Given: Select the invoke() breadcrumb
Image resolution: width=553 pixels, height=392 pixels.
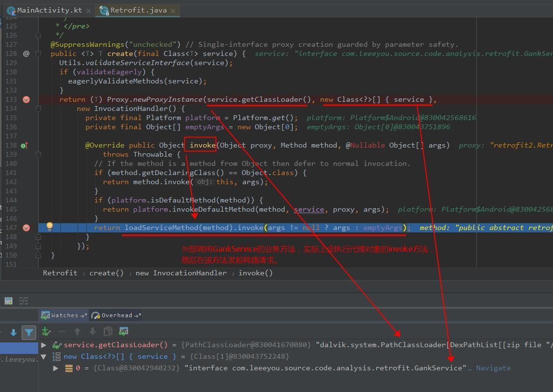Looking at the screenshot, I should [x=256, y=273].
